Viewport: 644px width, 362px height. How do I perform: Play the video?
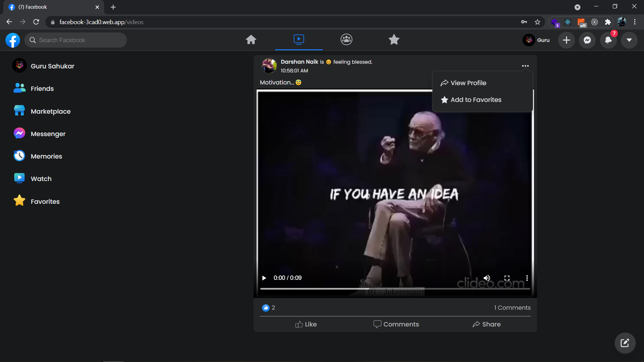264,278
